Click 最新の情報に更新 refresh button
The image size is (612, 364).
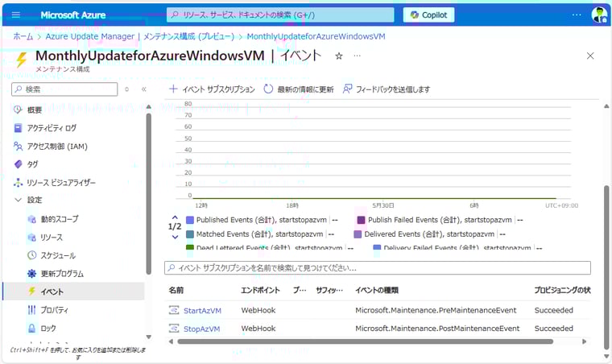click(299, 89)
